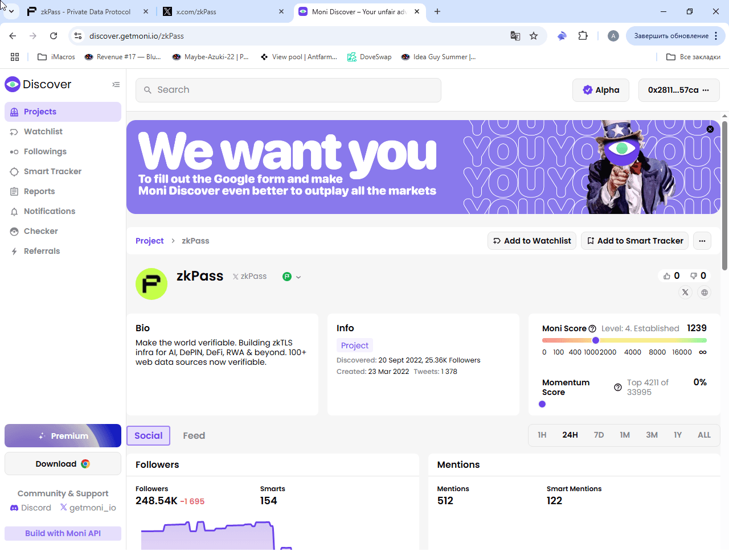The image size is (729, 560).
Task: Select 1M time range
Action: pyautogui.click(x=625, y=435)
